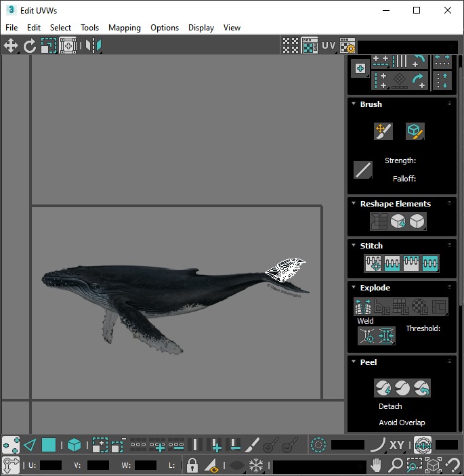The width and height of the screenshot is (464, 476).
Task: Toggle Edge sub-object mode triangle icon
Action: [x=30, y=446]
